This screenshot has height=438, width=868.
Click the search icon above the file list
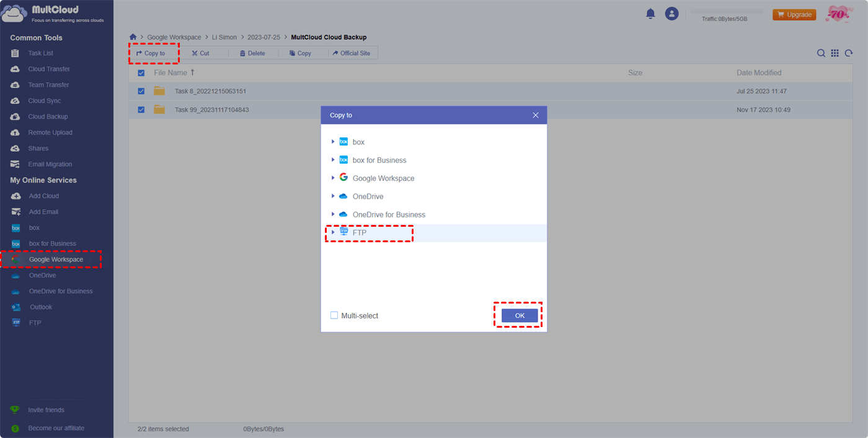pos(821,53)
